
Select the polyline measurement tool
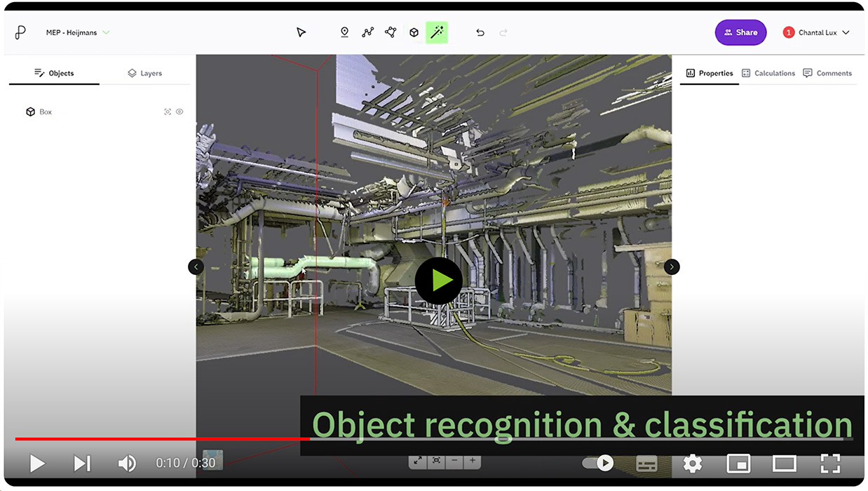pos(367,32)
